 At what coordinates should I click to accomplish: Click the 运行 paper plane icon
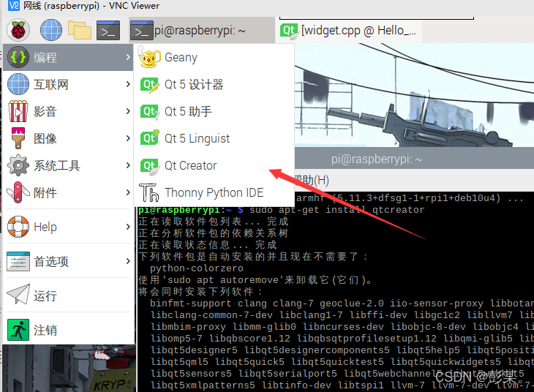click(x=18, y=295)
